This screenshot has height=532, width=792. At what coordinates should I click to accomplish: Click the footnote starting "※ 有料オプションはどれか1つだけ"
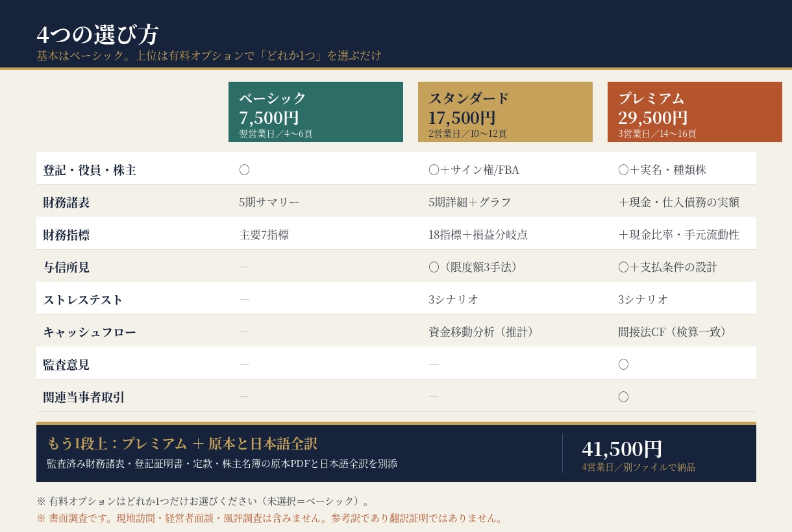click(204, 502)
